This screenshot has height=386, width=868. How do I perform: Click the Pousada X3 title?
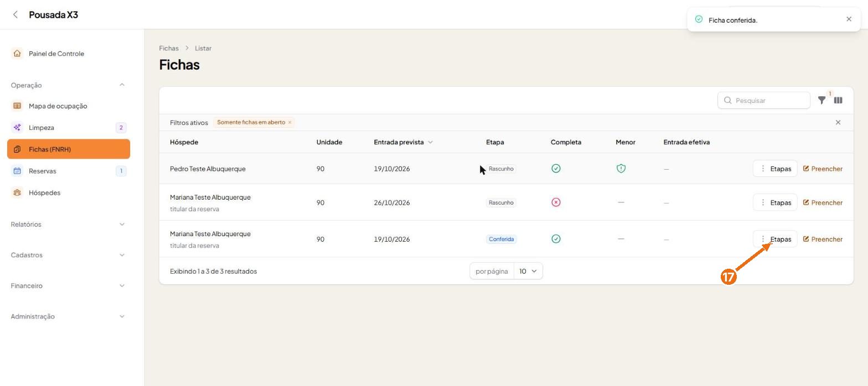point(53,15)
